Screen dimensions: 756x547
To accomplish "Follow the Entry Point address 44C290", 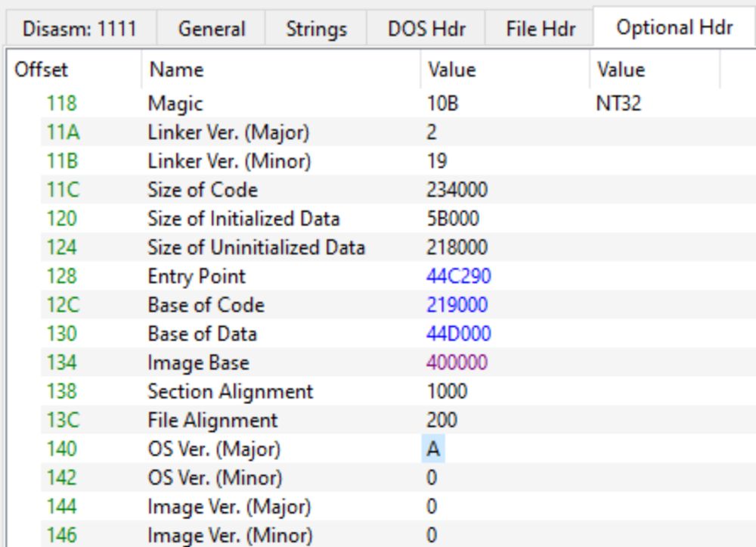I will pos(459,276).
